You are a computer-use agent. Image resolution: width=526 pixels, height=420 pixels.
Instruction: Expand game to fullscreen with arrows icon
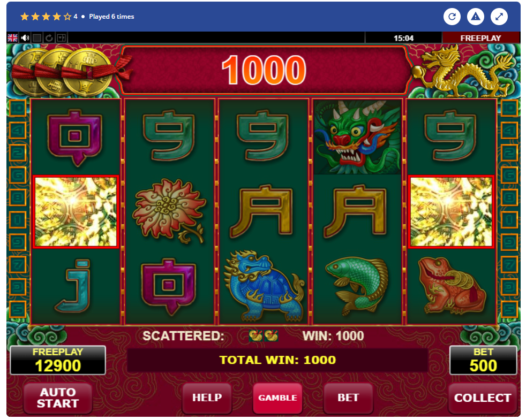pos(499,17)
